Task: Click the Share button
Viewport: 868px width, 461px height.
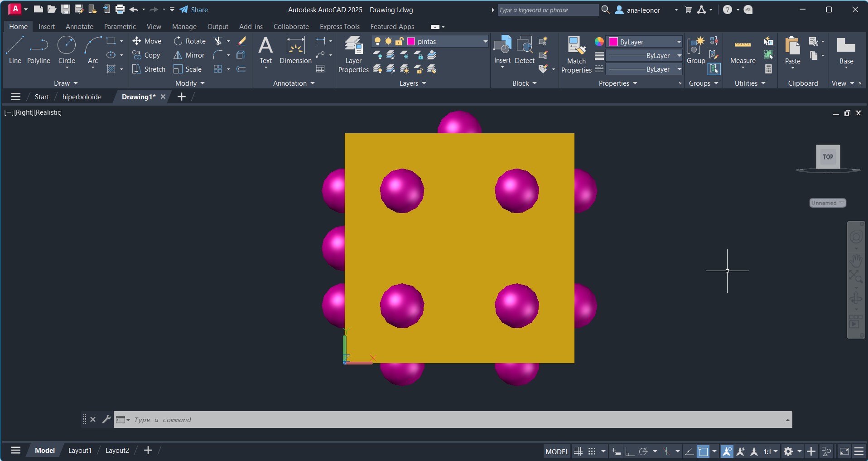Action: pyautogui.click(x=194, y=10)
